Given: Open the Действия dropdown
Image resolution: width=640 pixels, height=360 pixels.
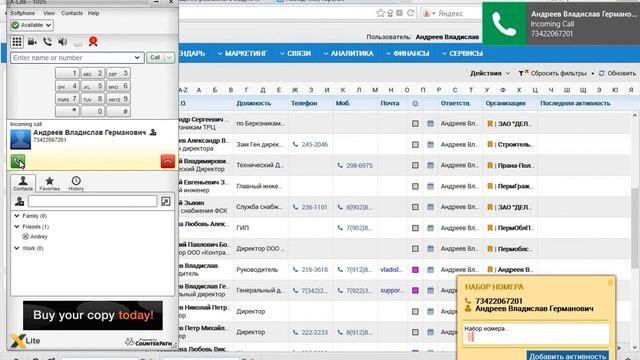Looking at the screenshot, I should (x=490, y=73).
